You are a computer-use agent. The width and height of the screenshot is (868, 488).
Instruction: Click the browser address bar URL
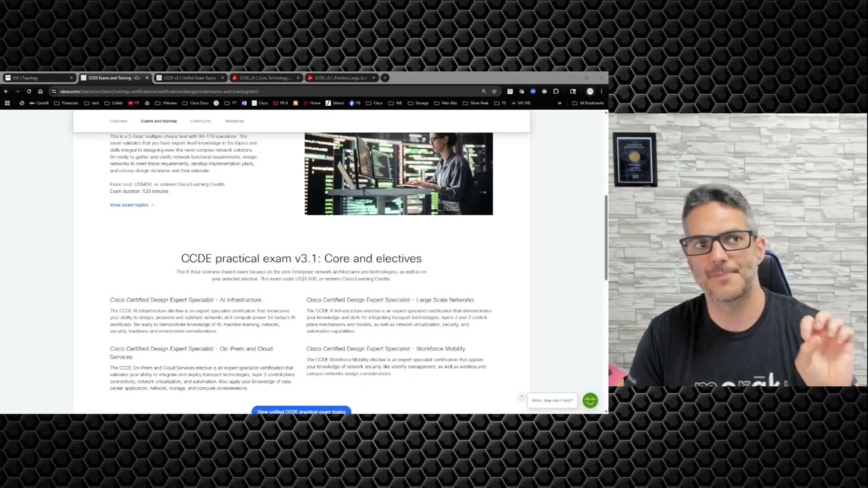click(x=159, y=91)
